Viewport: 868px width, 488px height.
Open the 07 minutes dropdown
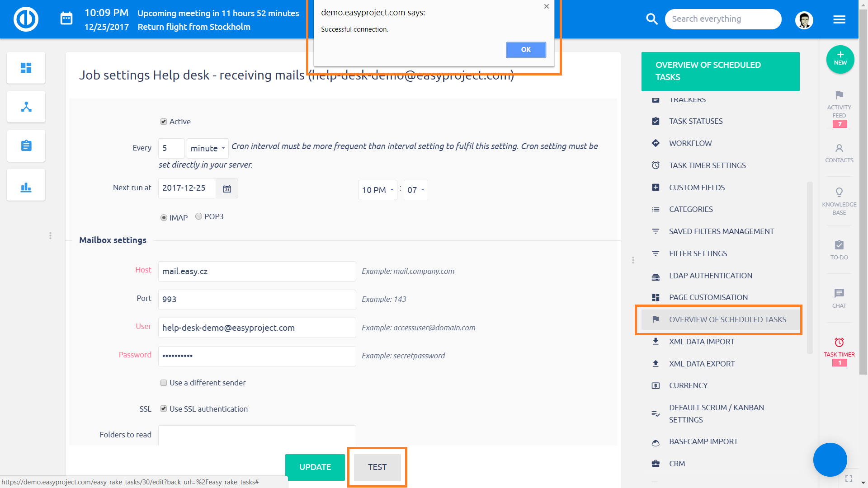416,190
